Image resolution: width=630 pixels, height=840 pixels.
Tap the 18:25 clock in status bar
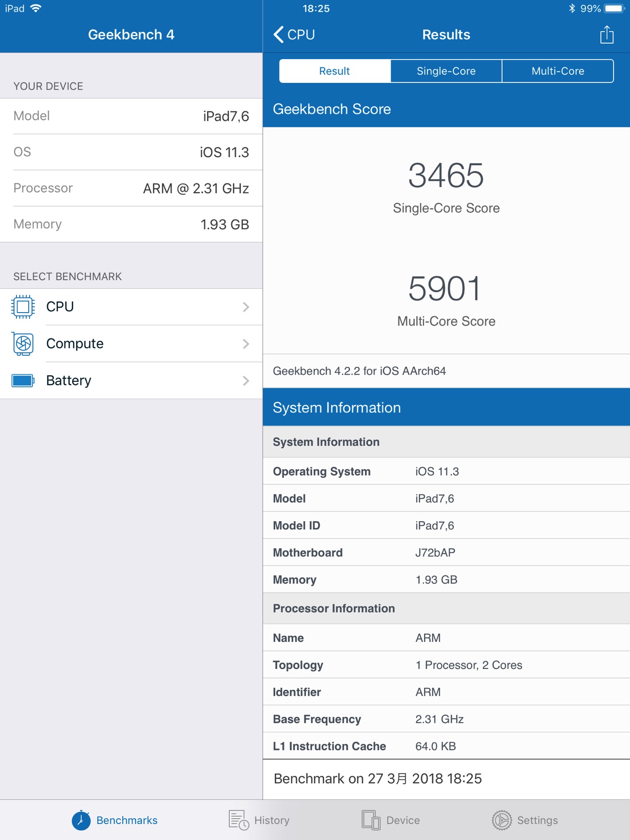coord(316,8)
